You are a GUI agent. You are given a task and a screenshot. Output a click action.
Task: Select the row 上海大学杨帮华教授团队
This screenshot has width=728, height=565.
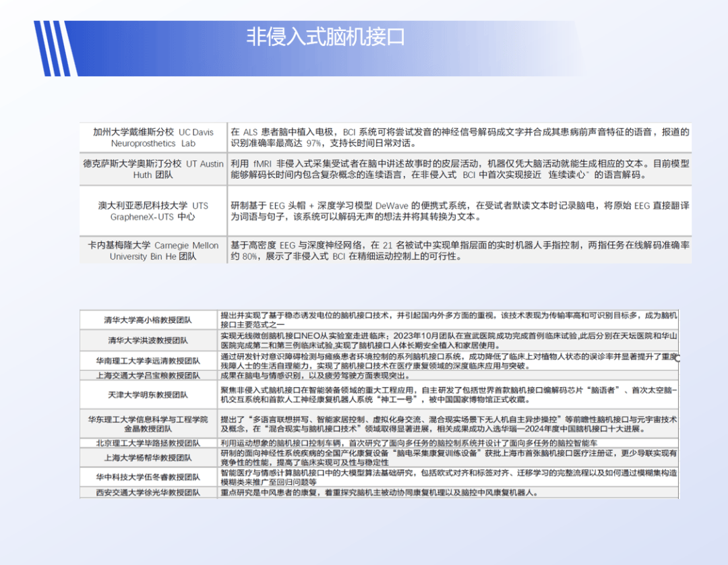click(x=380, y=458)
